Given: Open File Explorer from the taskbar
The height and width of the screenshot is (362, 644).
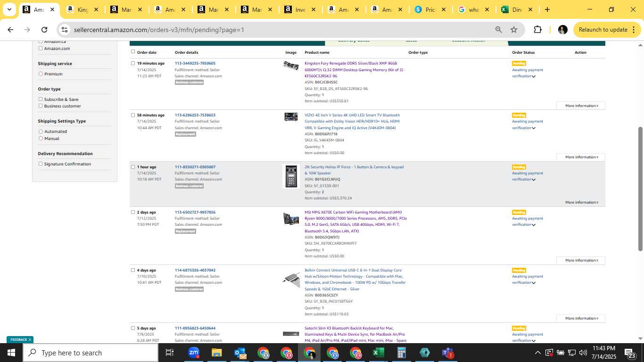Looking at the screenshot, I should pyautogui.click(x=216, y=353).
